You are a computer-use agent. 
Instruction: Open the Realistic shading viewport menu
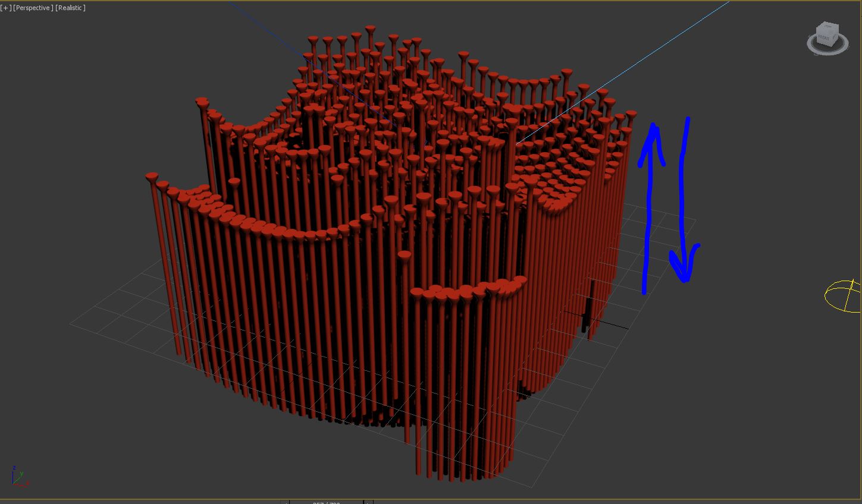[x=70, y=8]
